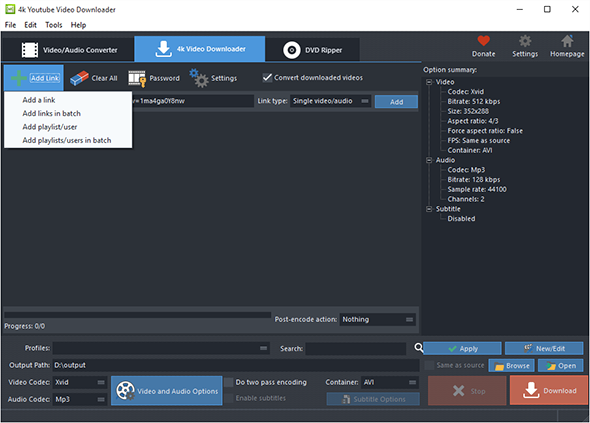Click the orange Download button
590x423 pixels.
tap(549, 390)
